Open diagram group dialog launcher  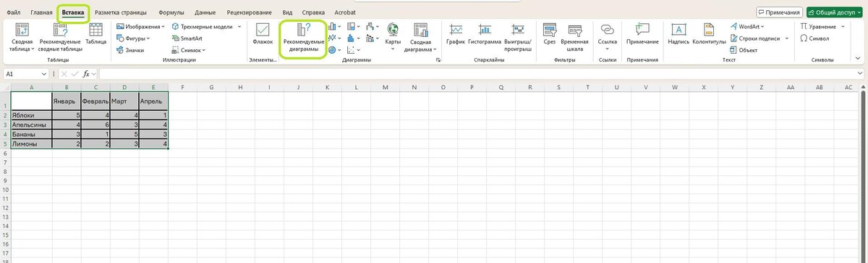tap(438, 61)
